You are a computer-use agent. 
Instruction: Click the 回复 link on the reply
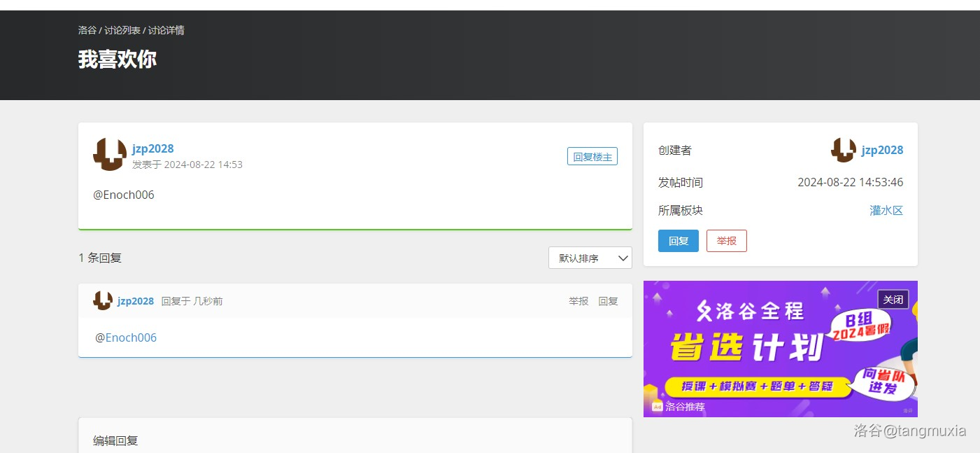[x=608, y=301]
